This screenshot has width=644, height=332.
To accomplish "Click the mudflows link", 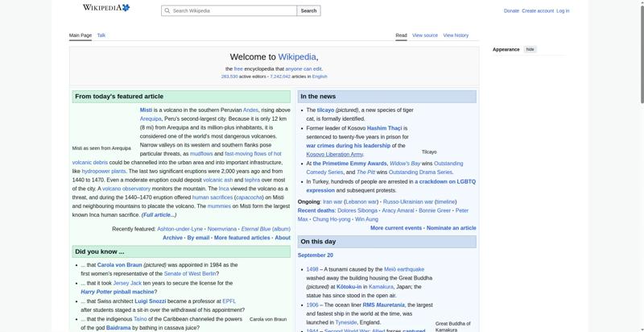I will (x=201, y=154).
